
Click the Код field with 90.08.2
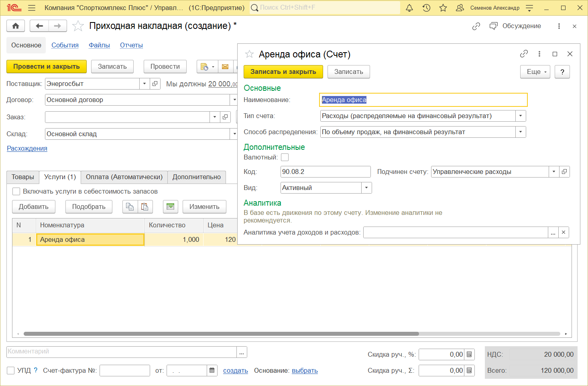326,172
